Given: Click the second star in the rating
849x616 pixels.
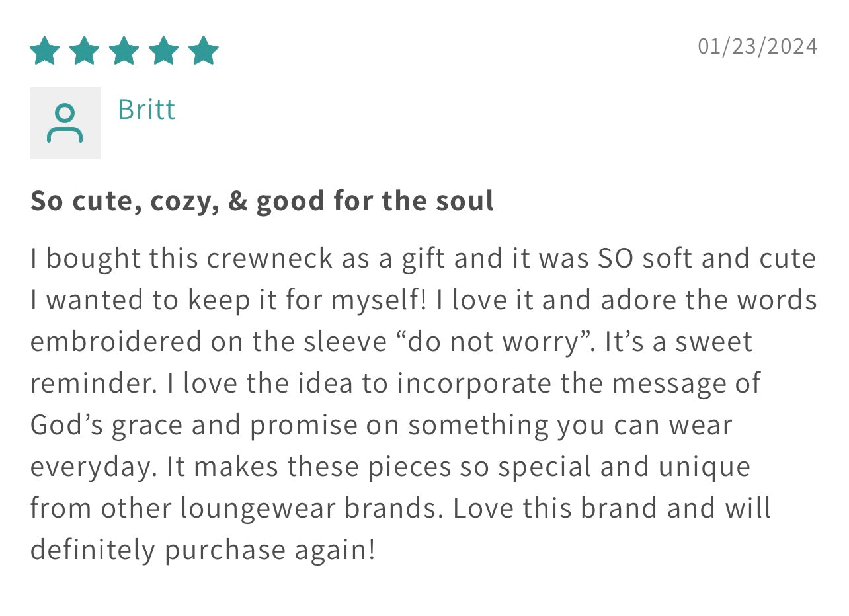Looking at the screenshot, I should 85,51.
